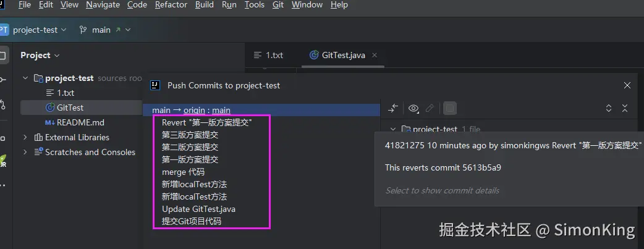Viewport: 644px width, 249px height.
Task: Expand all changed files in tree
Action: click(x=609, y=109)
